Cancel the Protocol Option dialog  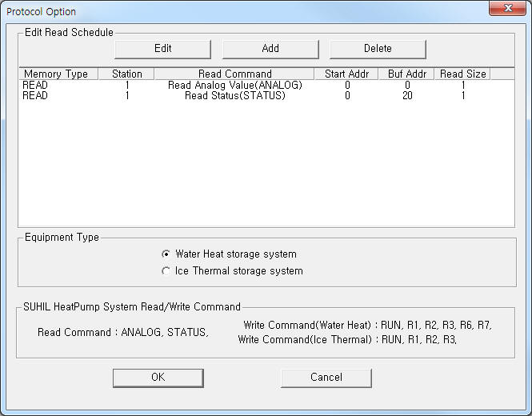coord(326,377)
